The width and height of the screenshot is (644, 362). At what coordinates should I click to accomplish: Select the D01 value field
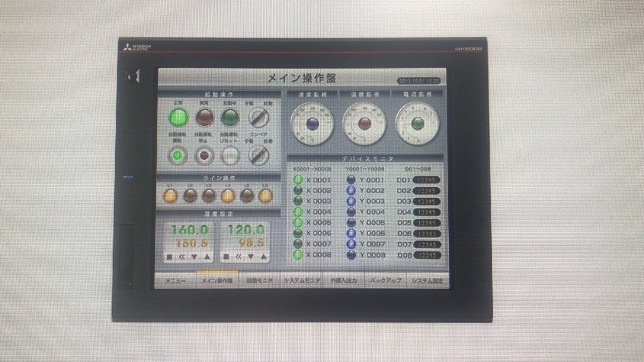pyautogui.click(x=426, y=180)
